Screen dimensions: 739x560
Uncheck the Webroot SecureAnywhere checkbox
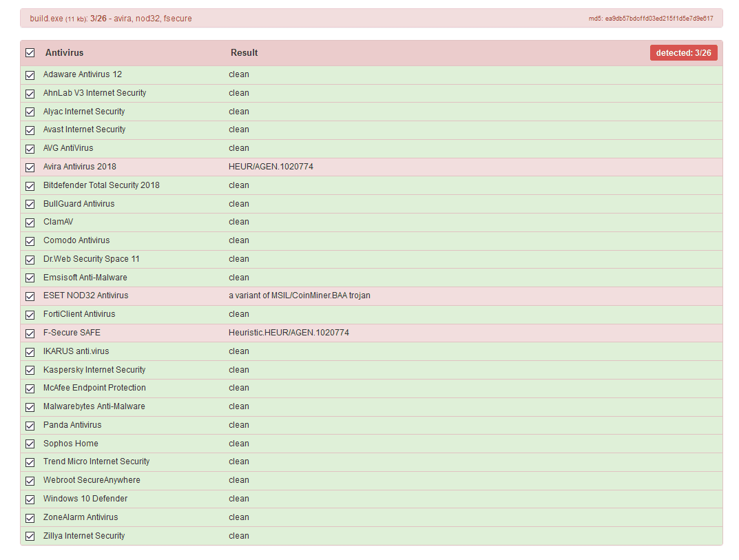coord(30,481)
